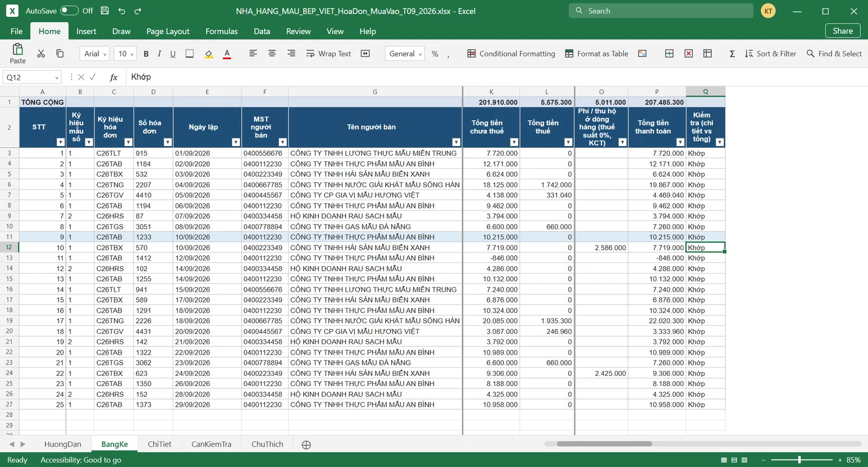Toggle bold formatting
This screenshot has height=467, width=868.
[x=146, y=54]
